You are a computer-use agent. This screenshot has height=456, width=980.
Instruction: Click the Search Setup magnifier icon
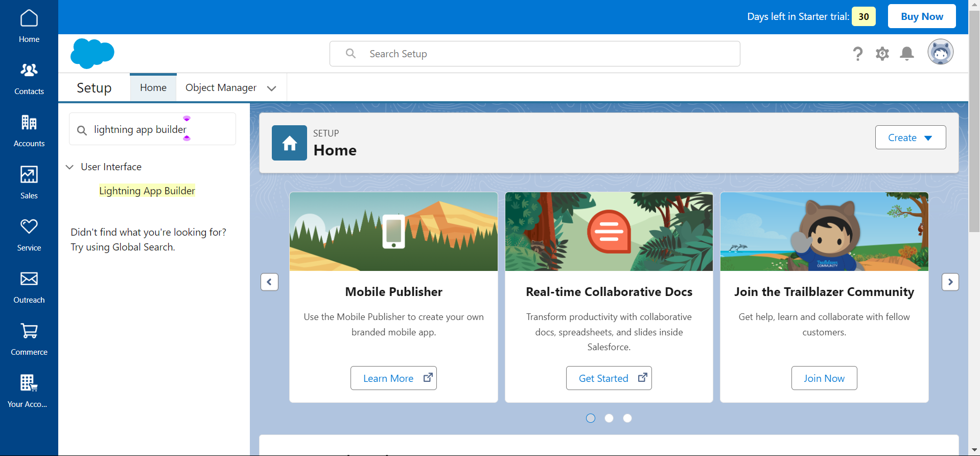351,53
